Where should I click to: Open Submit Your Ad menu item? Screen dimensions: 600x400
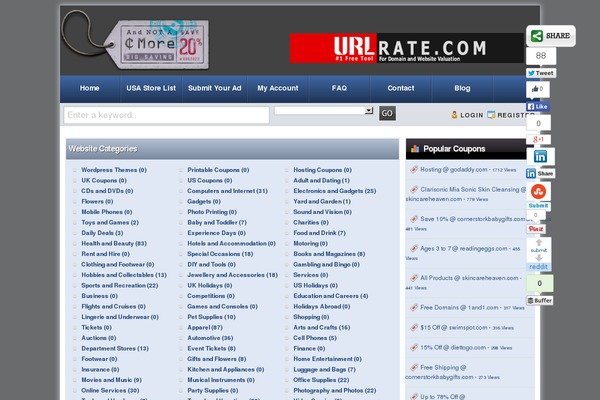tap(215, 88)
